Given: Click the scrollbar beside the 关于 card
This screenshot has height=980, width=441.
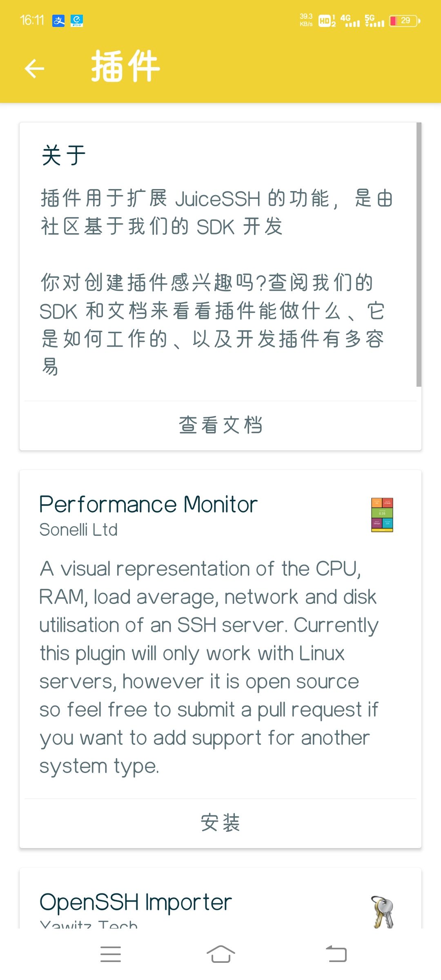Looking at the screenshot, I should 419,254.
